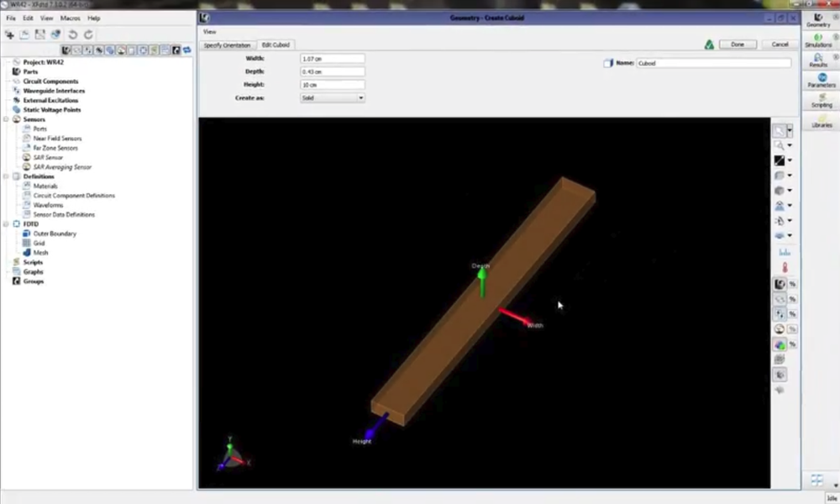Toggle the gauge sensor visibility button
840x504 pixels.
780,328
